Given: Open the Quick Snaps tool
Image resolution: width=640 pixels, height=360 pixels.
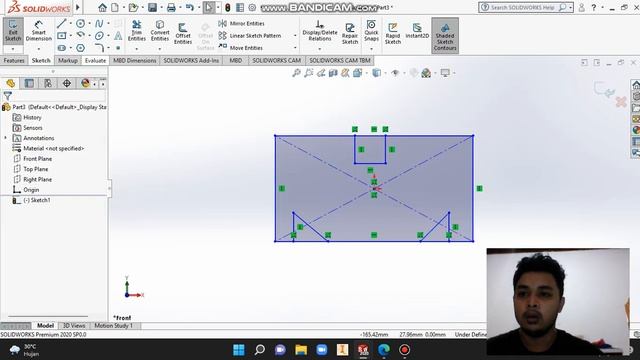Looking at the screenshot, I should pos(371,31).
